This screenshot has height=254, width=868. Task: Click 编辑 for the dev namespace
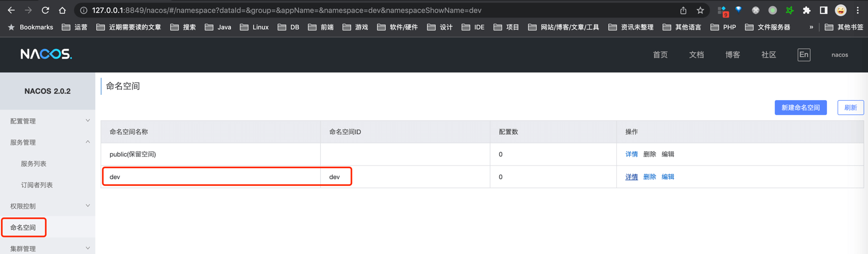coord(667,177)
